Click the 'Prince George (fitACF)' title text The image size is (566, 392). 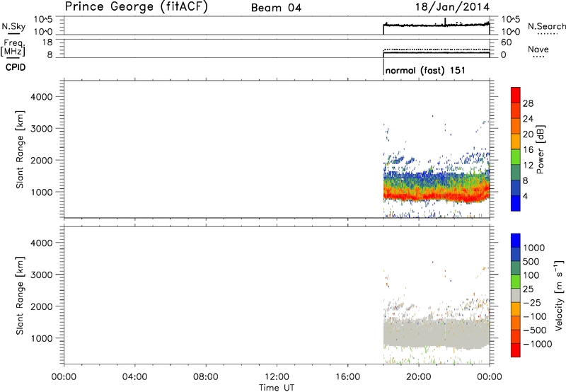[136, 6]
